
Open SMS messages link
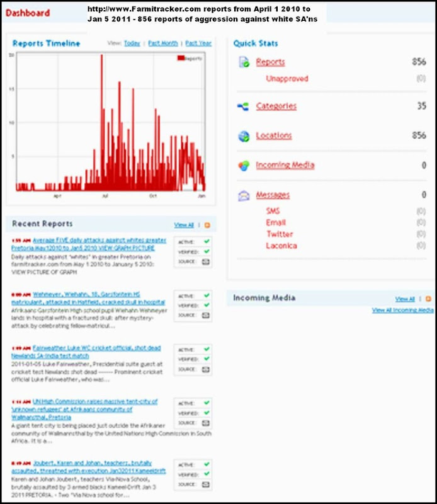click(x=273, y=211)
